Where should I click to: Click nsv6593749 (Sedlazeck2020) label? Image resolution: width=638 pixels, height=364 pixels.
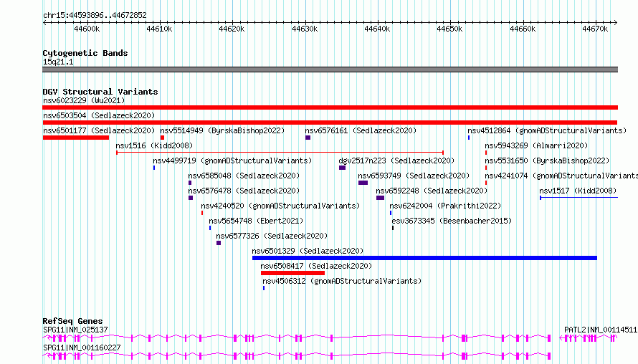(414, 176)
